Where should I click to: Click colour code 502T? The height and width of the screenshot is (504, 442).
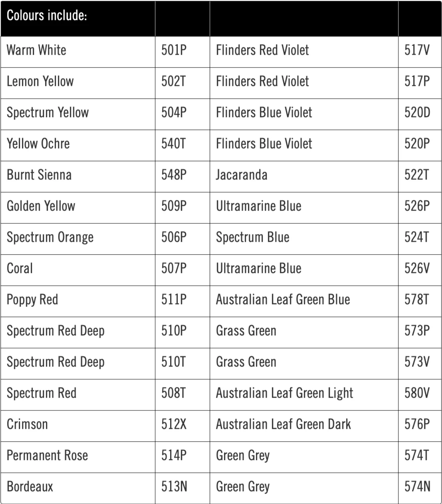click(174, 82)
